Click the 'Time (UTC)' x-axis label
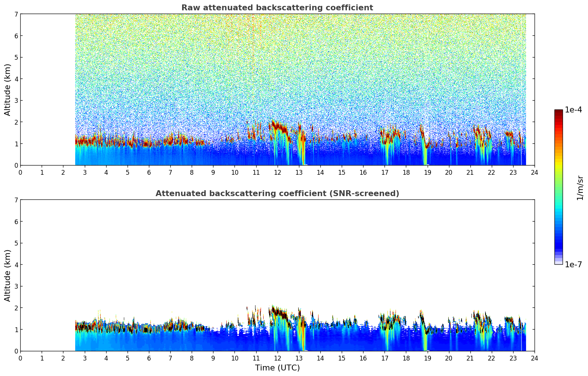Screen dimensions: 588x376 click(277, 368)
